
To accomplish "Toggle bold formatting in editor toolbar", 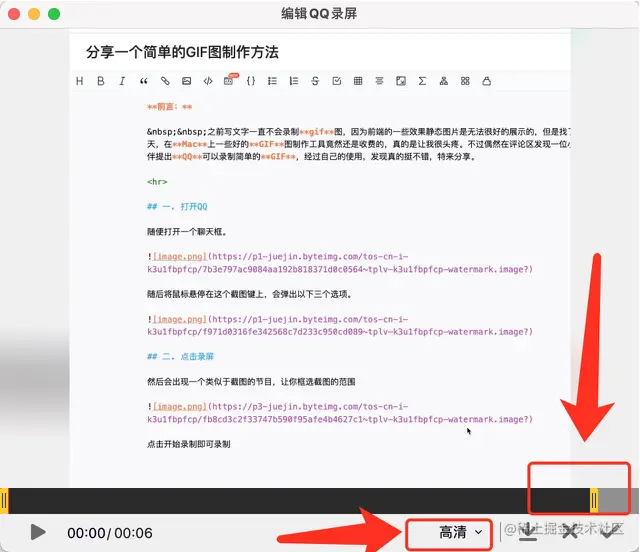I will [x=100, y=81].
